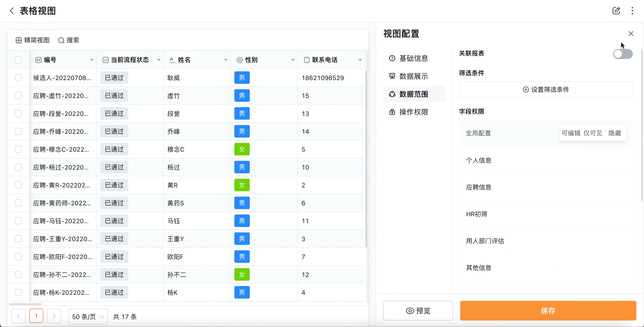Click the edit pencil icon in header
Viewport: 644px width, 327px height.
616,11
